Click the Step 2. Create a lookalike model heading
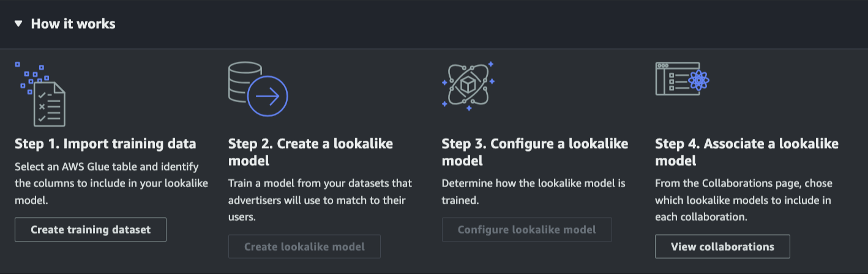 [310, 152]
